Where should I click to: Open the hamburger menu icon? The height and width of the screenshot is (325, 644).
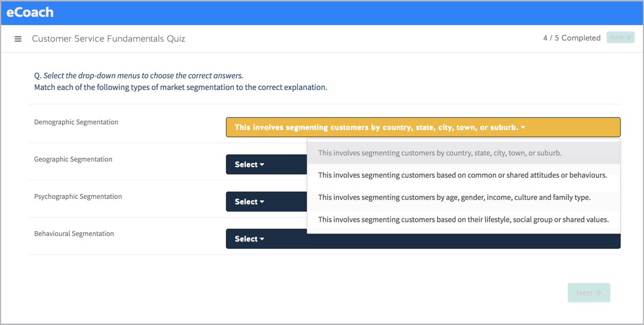(x=18, y=39)
